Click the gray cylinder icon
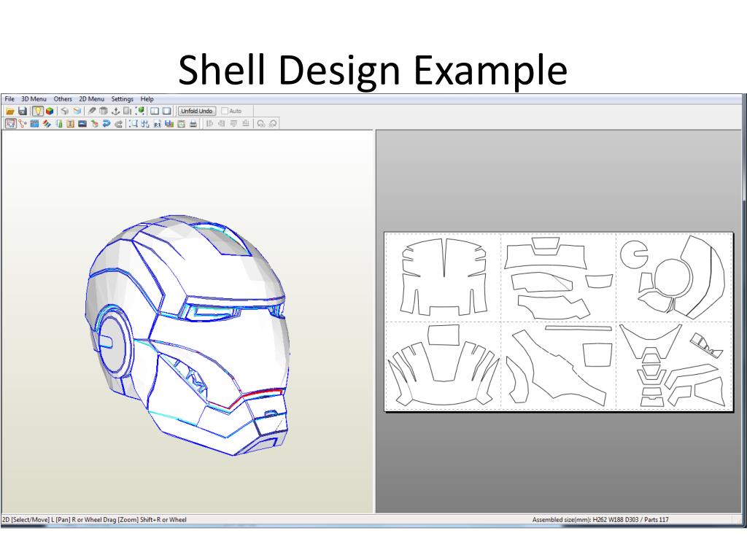 [x=104, y=111]
